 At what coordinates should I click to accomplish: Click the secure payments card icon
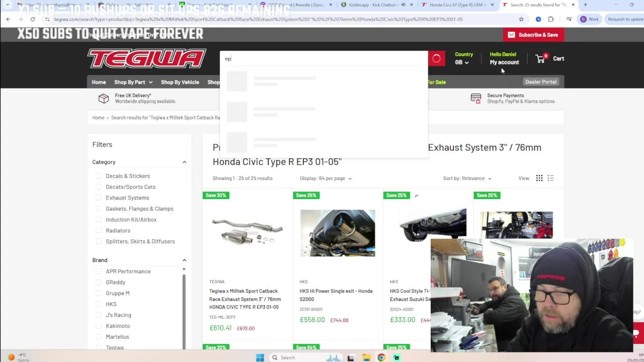(475, 99)
